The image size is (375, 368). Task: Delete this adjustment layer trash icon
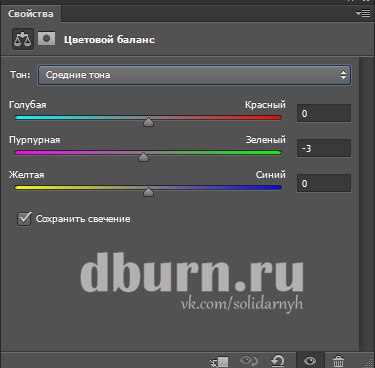coord(338,361)
